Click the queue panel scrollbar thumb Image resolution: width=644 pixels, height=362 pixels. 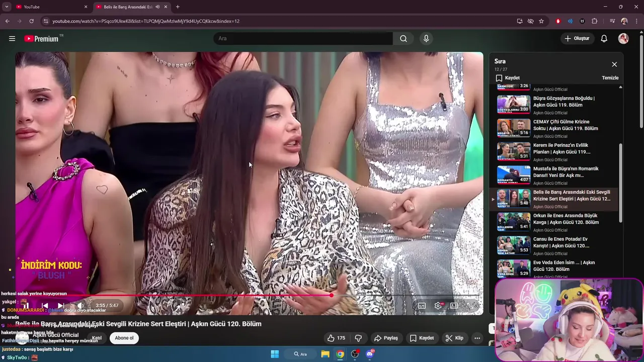click(x=620, y=183)
